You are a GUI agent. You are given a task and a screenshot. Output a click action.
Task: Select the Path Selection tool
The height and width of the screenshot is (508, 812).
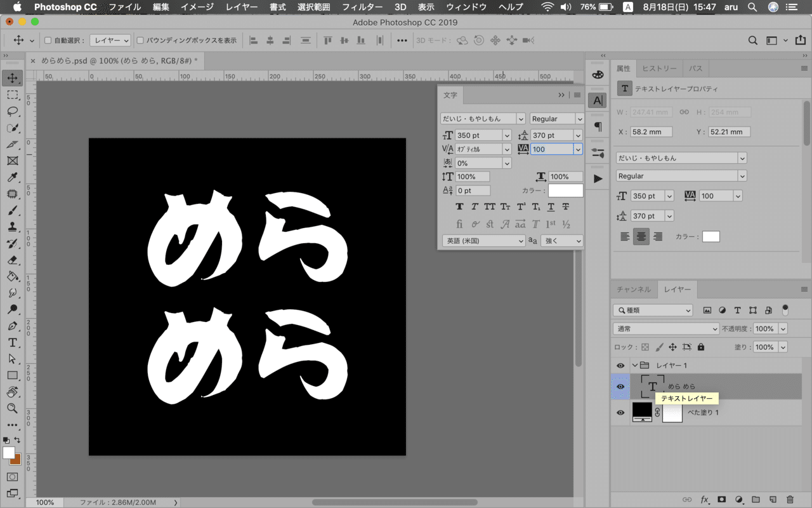coord(12,359)
